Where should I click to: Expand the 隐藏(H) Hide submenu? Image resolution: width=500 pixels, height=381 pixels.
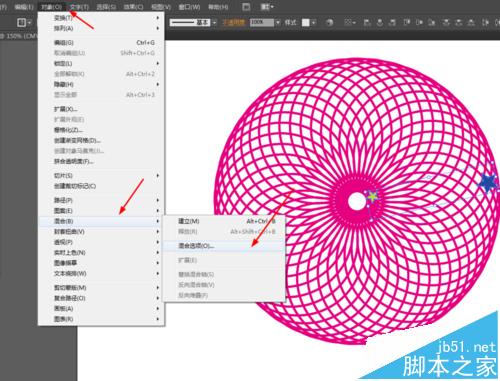pos(101,84)
